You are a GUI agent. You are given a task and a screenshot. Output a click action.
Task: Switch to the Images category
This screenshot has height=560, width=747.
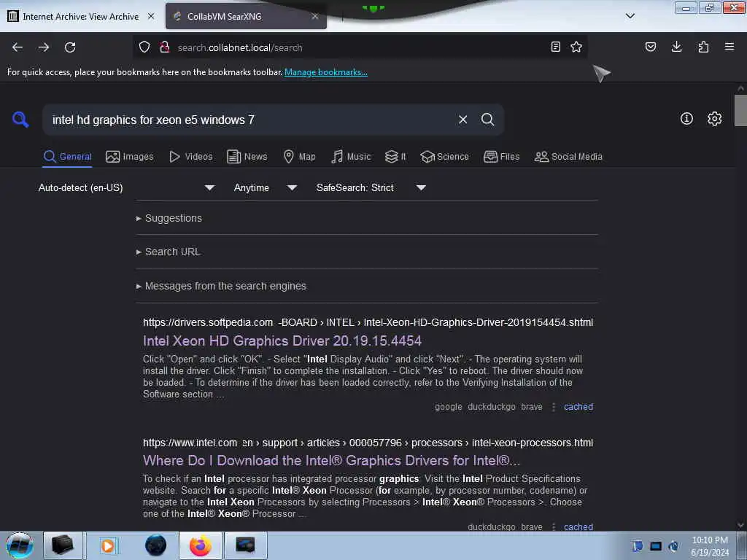pyautogui.click(x=130, y=157)
